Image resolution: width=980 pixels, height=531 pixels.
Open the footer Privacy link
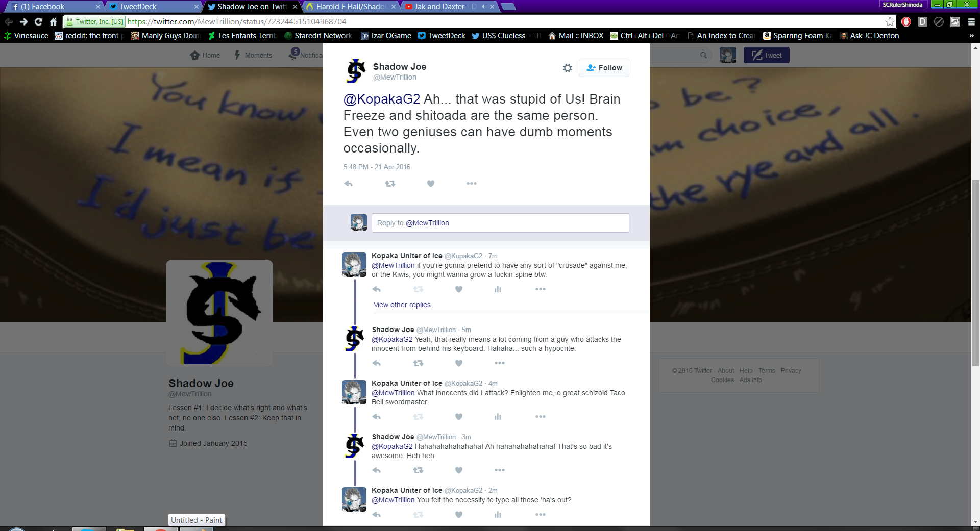coord(791,371)
